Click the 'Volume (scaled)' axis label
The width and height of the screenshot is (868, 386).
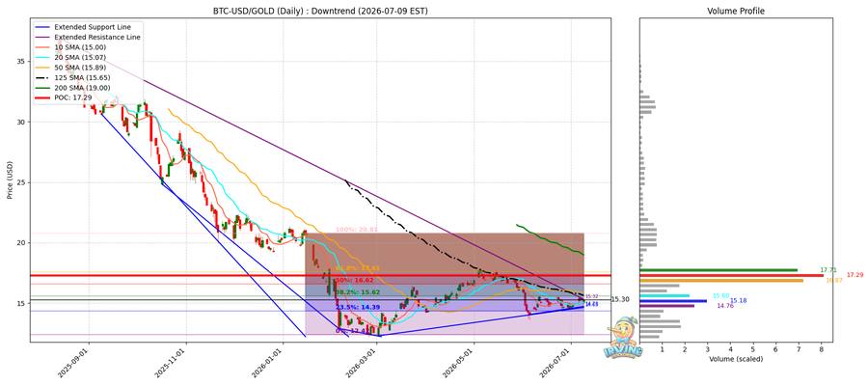click(736, 359)
